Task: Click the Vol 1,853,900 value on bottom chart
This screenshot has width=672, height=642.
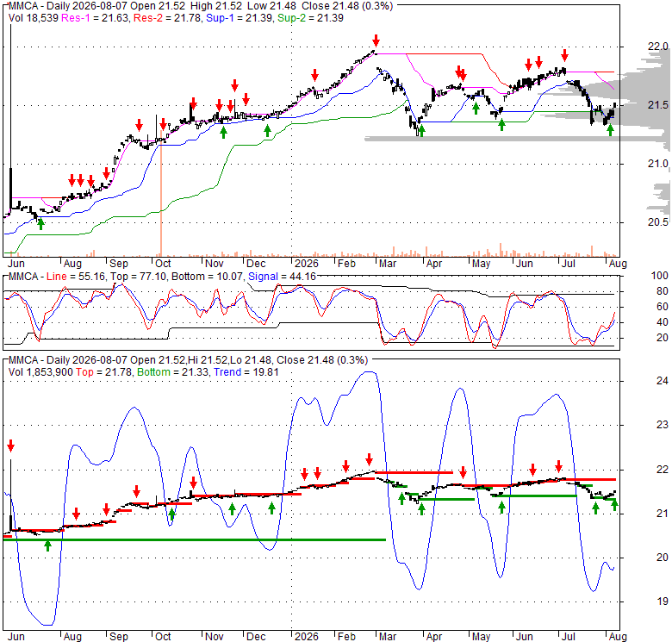Action: 40,372
